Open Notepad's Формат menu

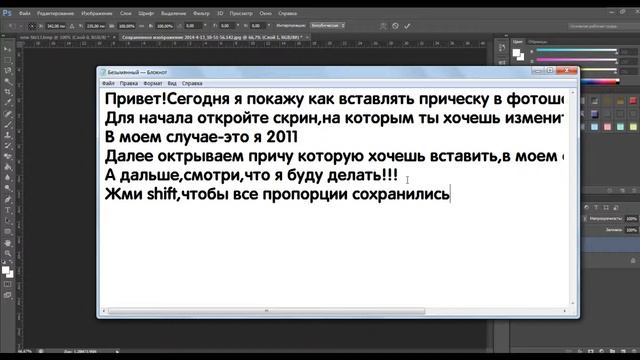click(x=153, y=83)
